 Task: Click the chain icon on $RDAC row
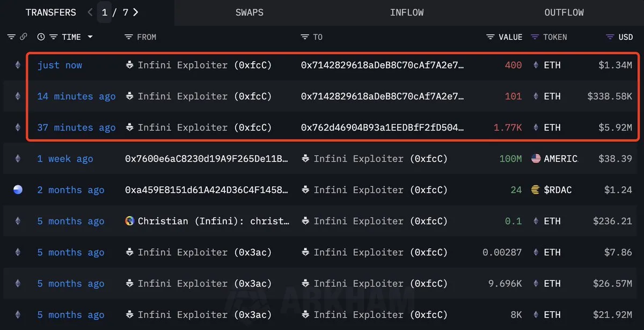pos(18,189)
